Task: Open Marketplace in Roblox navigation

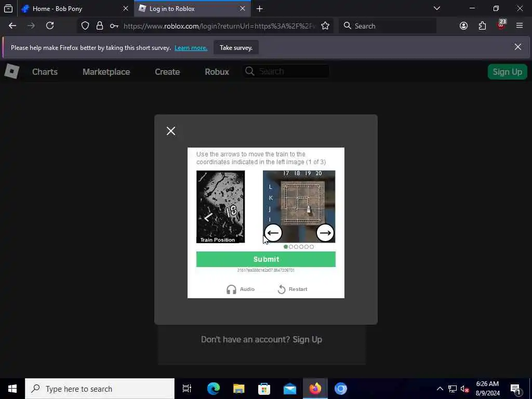Action: 106,72
